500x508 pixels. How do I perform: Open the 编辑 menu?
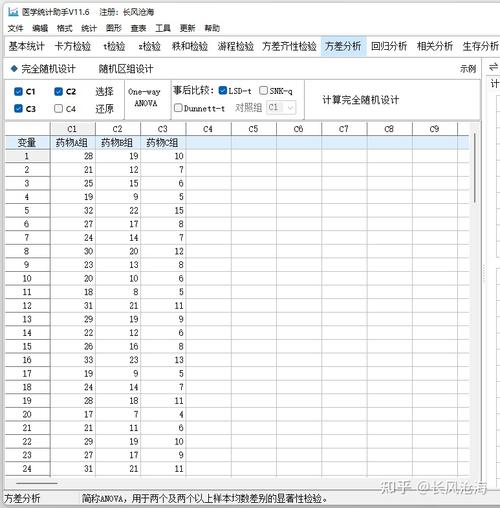click(40, 28)
